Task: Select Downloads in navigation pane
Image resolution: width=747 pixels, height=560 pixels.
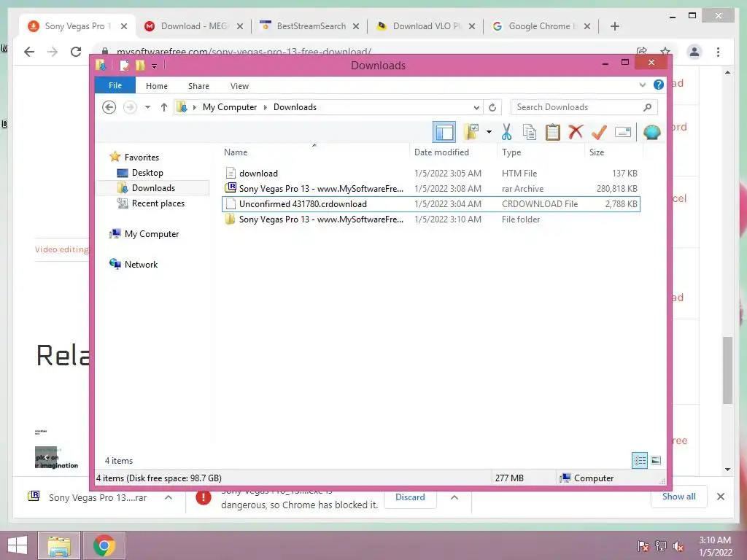Action: tap(152, 188)
